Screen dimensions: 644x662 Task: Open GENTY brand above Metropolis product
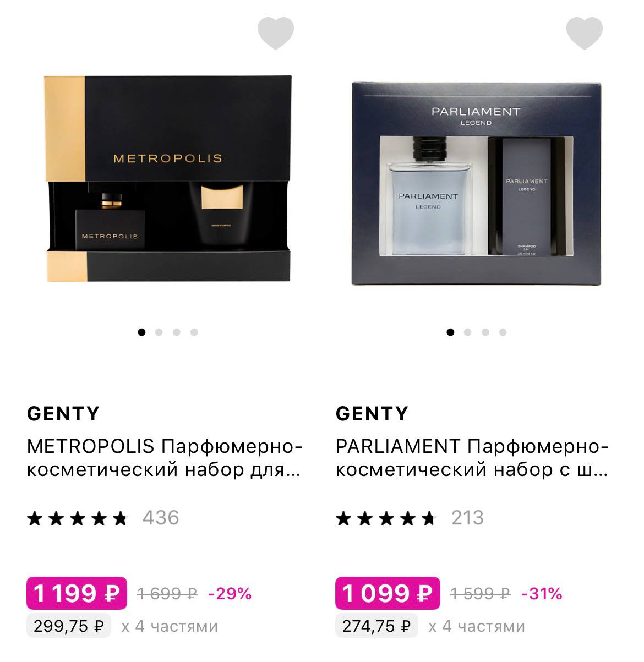[63, 413]
